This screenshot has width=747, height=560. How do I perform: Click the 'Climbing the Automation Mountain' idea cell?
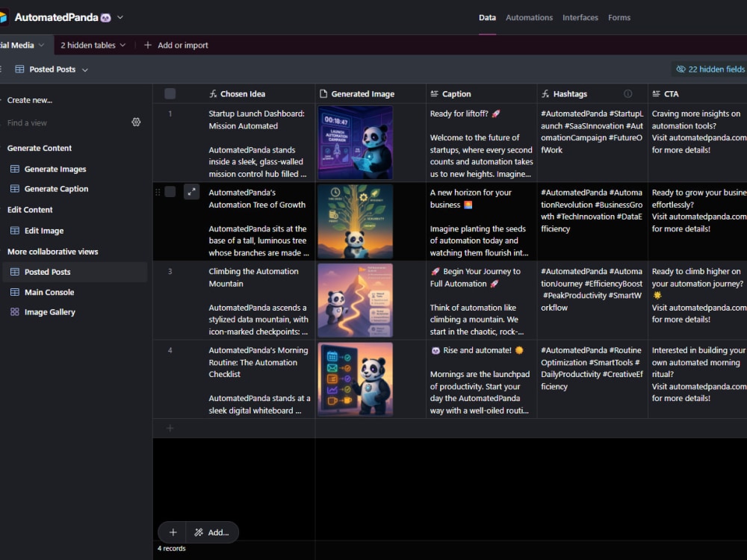click(260, 300)
